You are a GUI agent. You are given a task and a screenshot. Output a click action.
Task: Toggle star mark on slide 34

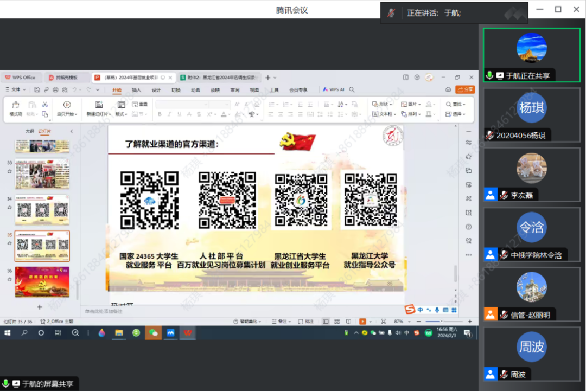tap(9, 207)
